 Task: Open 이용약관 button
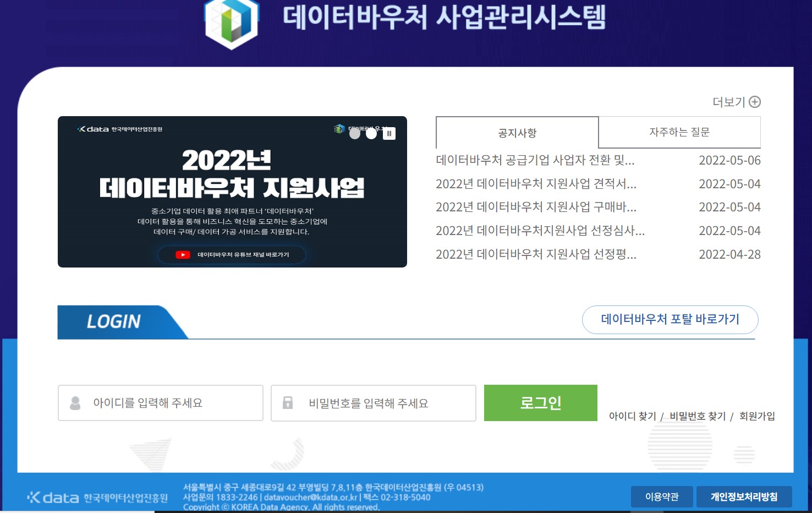662,496
